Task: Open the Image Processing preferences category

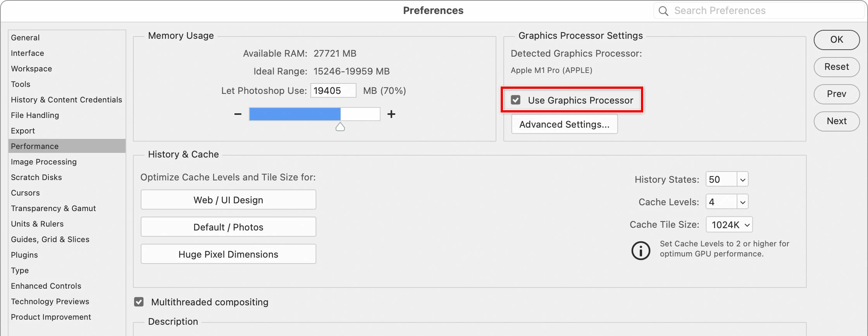Action: [x=44, y=162]
